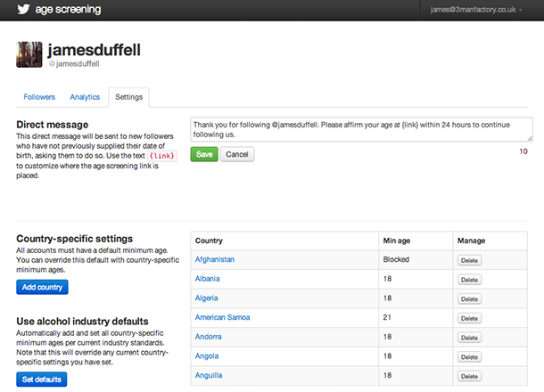The height and width of the screenshot is (392, 544).
Task: Click the age screening title text
Action: coord(68,11)
